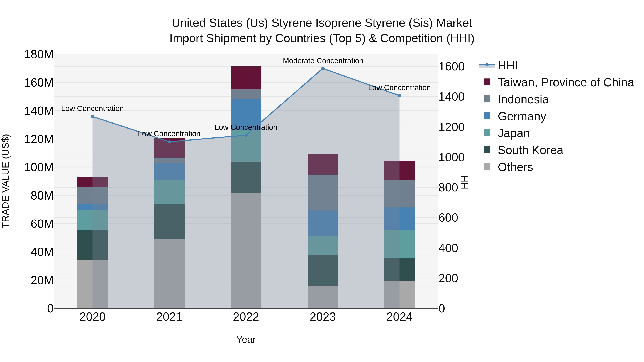Click the Japan teal legend swatch
Viewport: 644px width, 362px height.
coord(487,133)
